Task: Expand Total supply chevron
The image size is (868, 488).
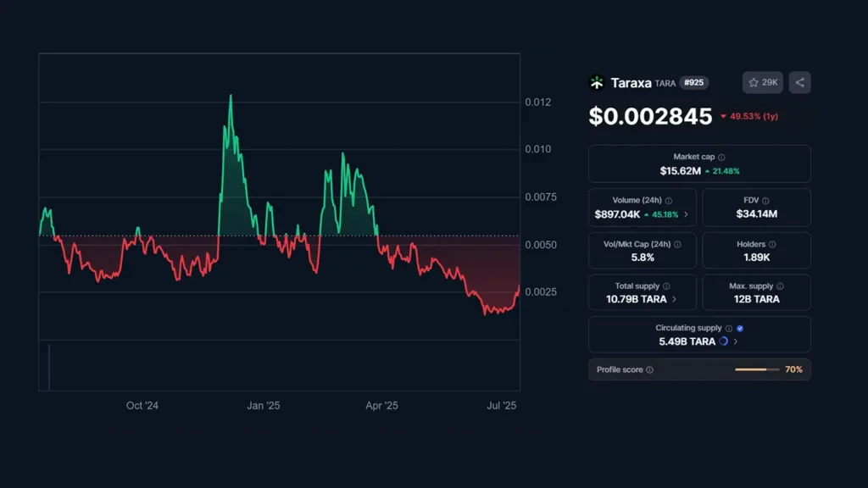Action: [x=674, y=299]
